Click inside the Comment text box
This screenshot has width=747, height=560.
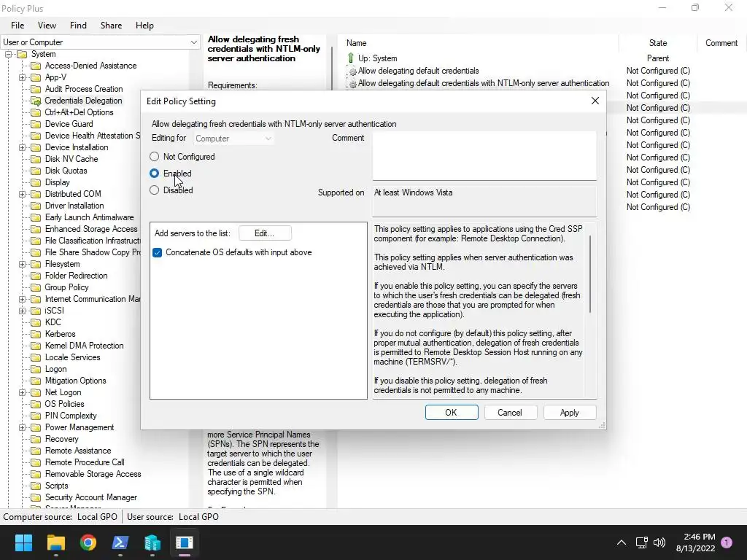pos(484,155)
